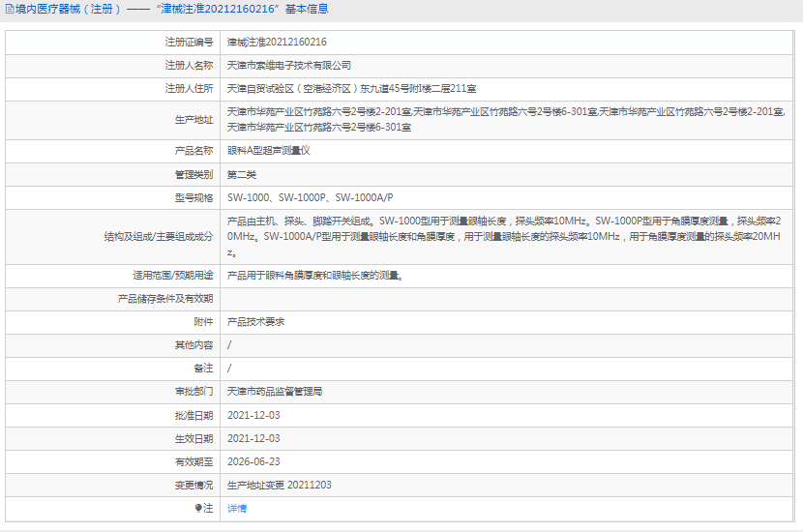Select the 注册人住所 label

point(189,89)
